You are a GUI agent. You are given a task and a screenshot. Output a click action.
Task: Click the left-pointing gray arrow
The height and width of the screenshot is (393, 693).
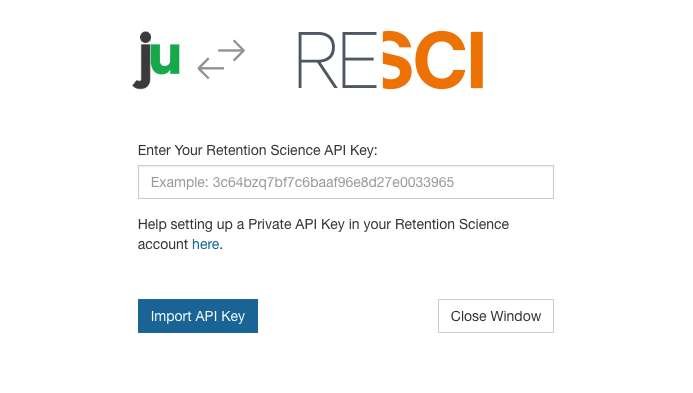[x=210, y=68]
